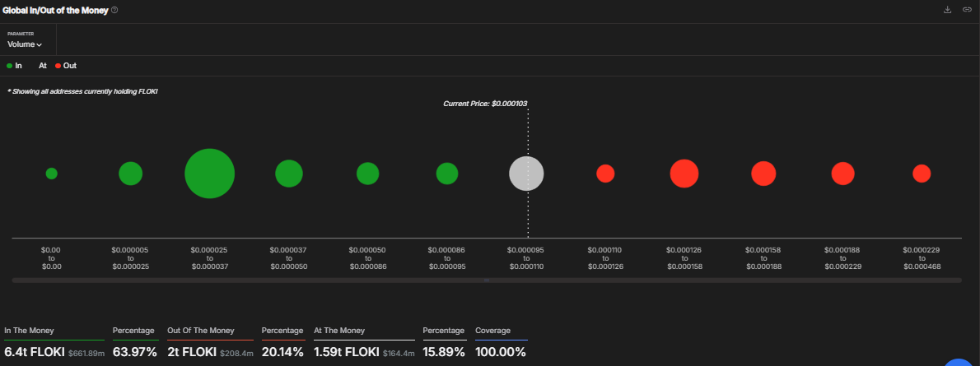
Task: Select the grey at-the-money bubble
Action: click(x=526, y=174)
